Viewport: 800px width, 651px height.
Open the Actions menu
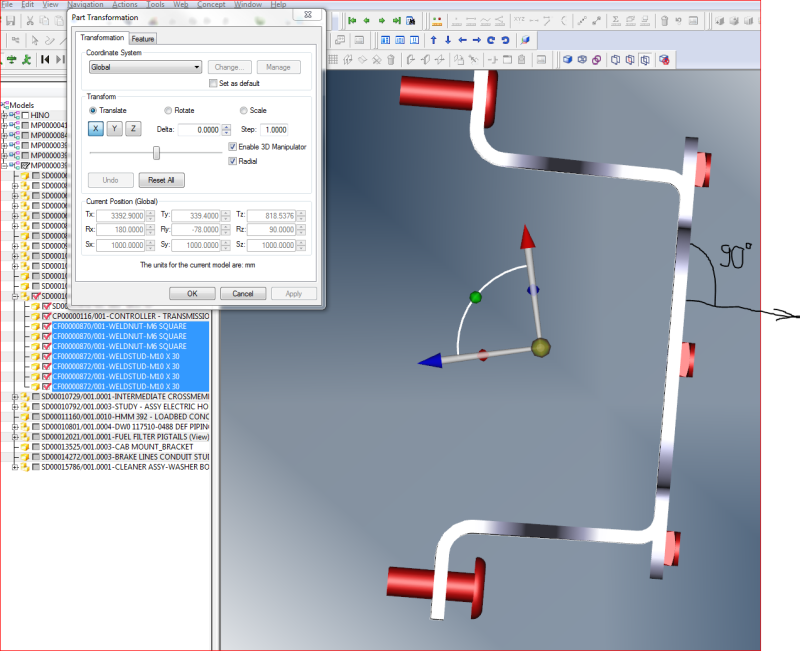coord(124,4)
